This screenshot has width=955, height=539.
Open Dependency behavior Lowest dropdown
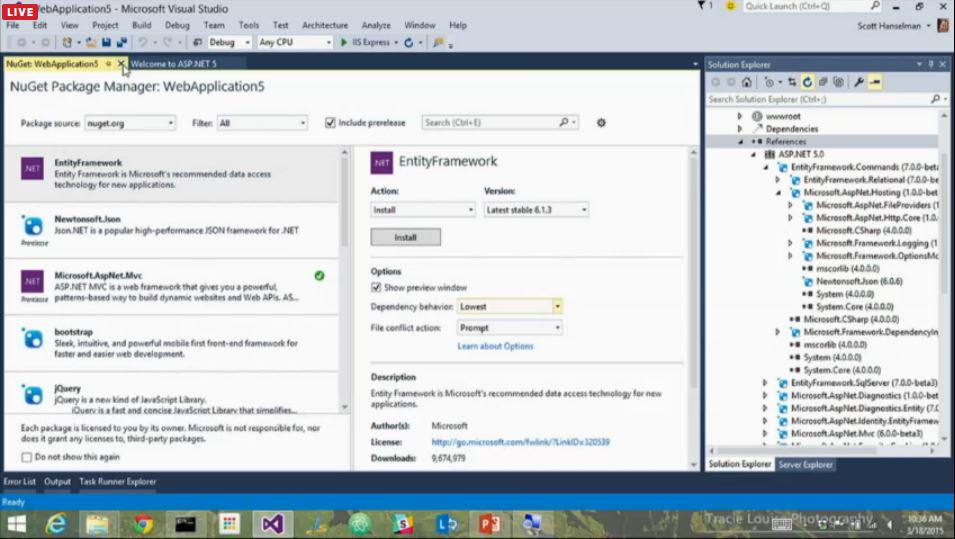510,307
